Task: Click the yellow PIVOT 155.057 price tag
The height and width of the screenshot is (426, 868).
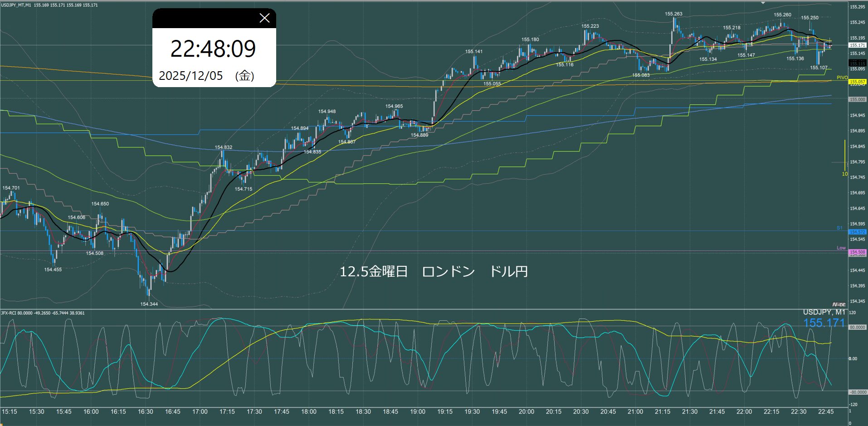Action: click(857, 82)
